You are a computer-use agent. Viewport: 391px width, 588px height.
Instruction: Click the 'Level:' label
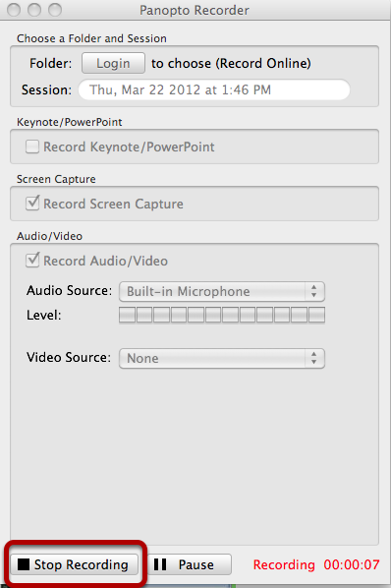44,315
